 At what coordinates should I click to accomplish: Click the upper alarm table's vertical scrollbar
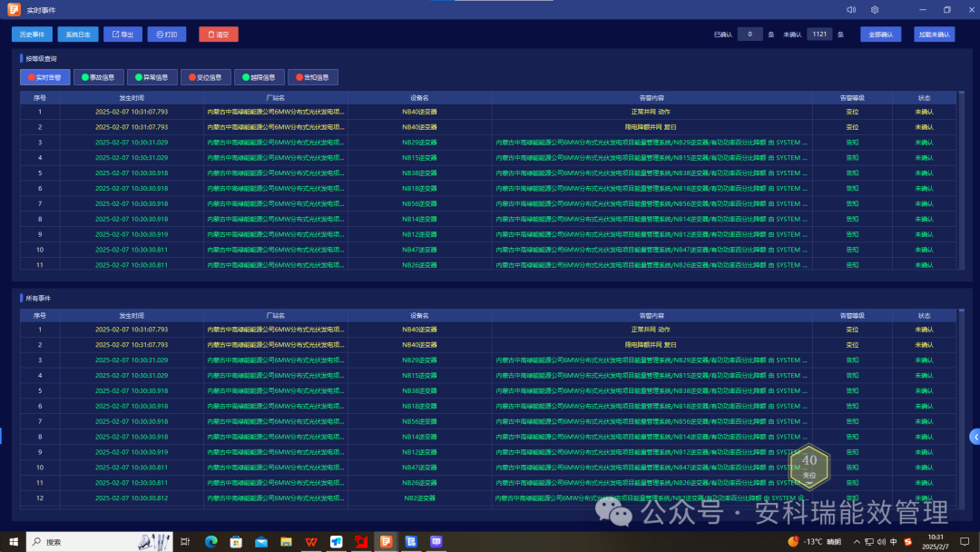(x=962, y=180)
